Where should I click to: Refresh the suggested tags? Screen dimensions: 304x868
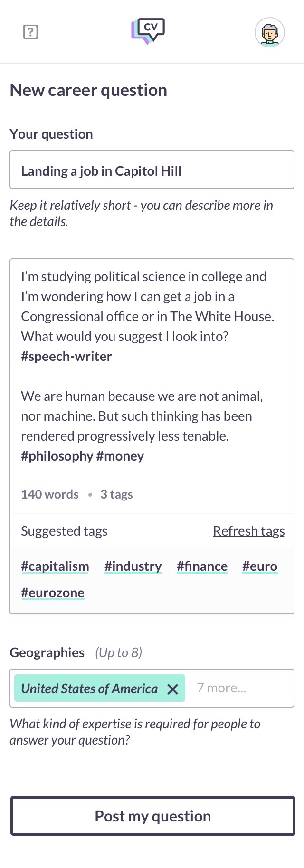tap(248, 531)
